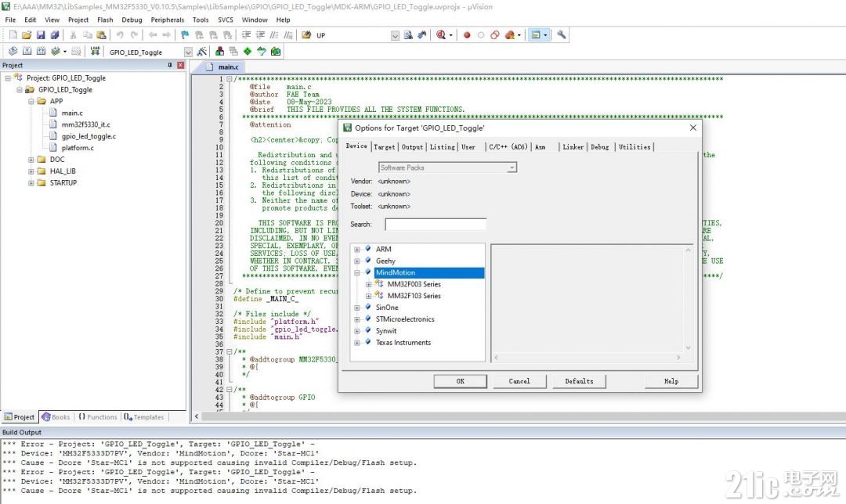Switch to the Target tab in Options dialog

pos(384,146)
